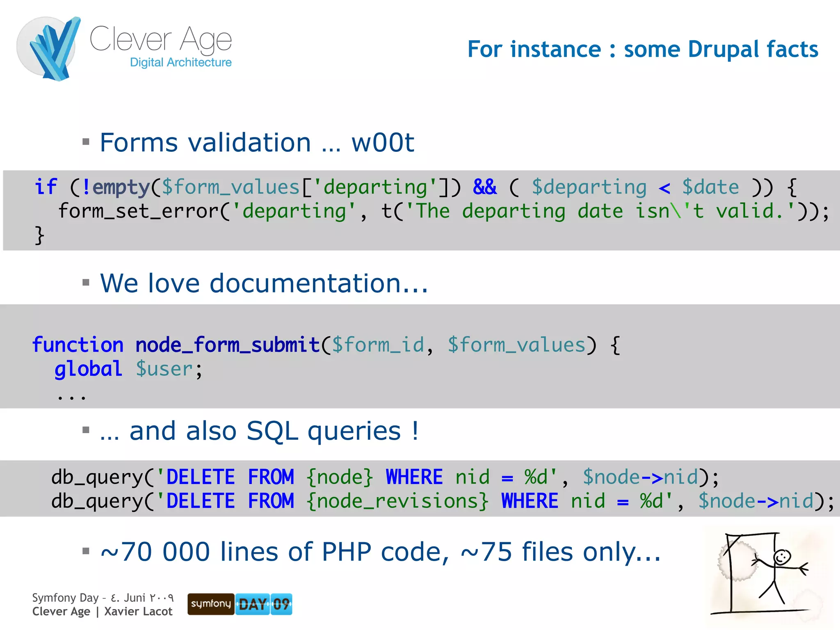Viewport: 840px width, 630px height.
Task: Click the form_set_error code line
Action: click(x=443, y=211)
